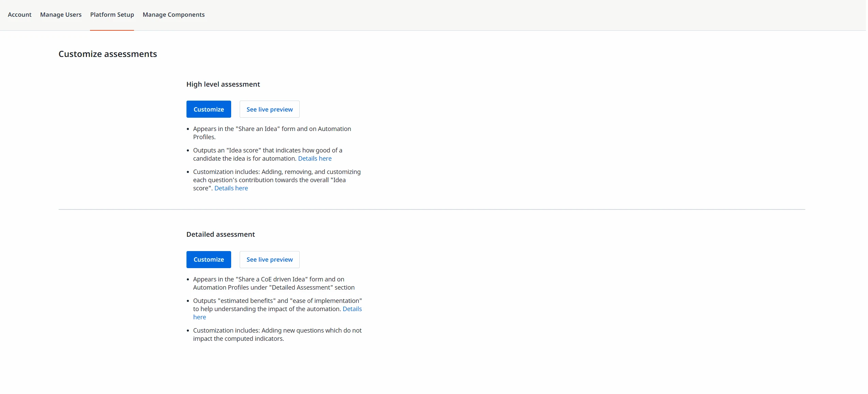Switch to Manage Users tab
868x394 pixels.
coord(61,15)
